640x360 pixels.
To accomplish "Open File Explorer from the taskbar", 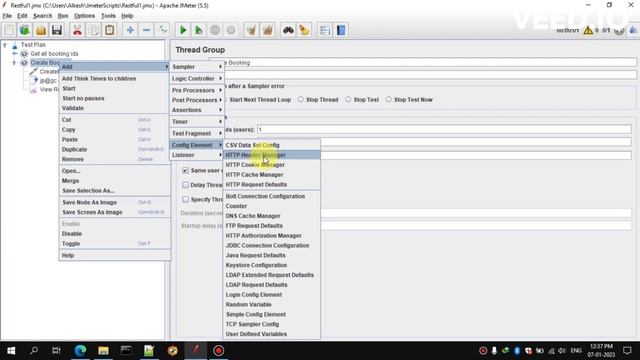I will point(103,351).
